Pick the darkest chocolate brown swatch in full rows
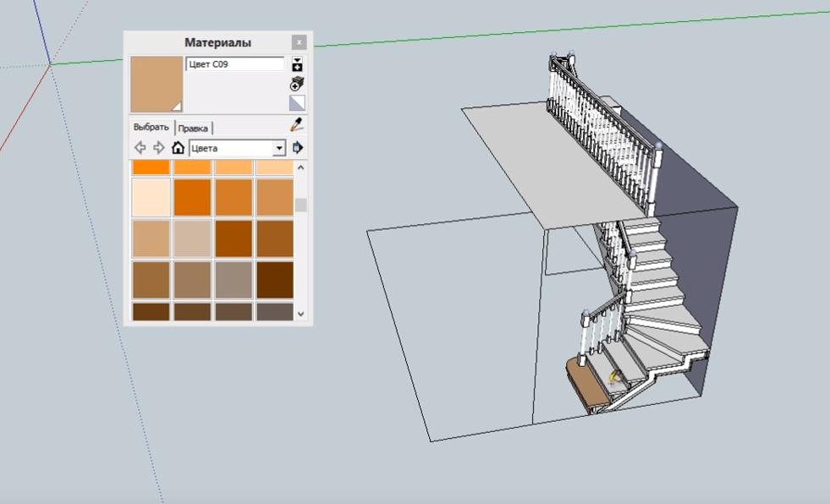The image size is (830, 504). coord(275,280)
